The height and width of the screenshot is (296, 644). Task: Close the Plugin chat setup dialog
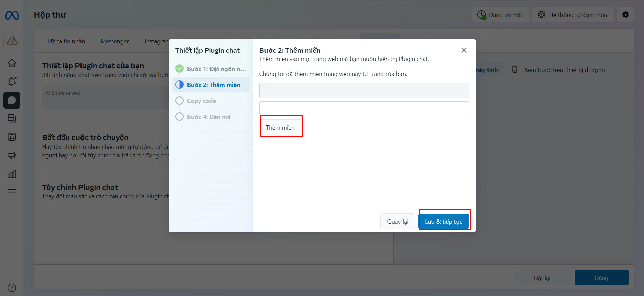click(x=464, y=50)
